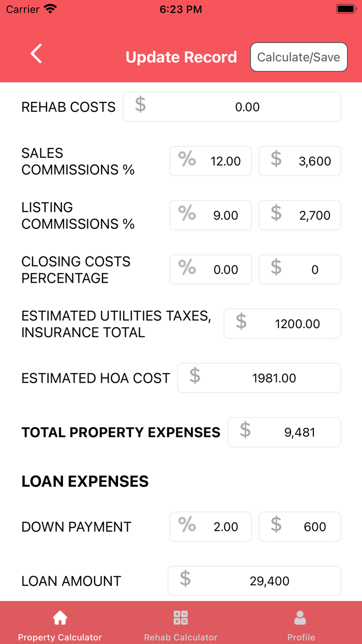This screenshot has width=362, height=644.
Task: Tap the percent icon for Listing Commissions
Action: tap(186, 215)
